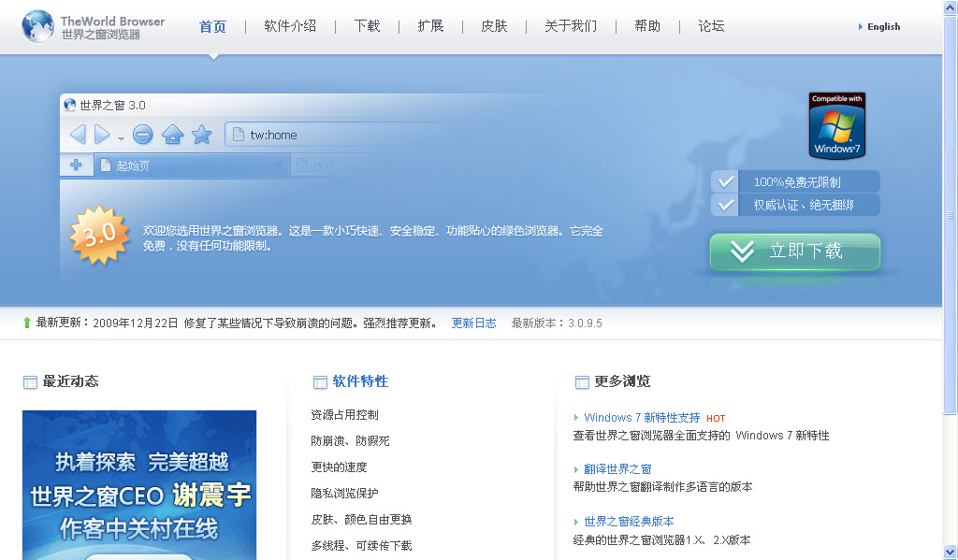Screen dimensions: 958x560
Task: Click the 隐私浏览保护 feature
Action: (344, 494)
